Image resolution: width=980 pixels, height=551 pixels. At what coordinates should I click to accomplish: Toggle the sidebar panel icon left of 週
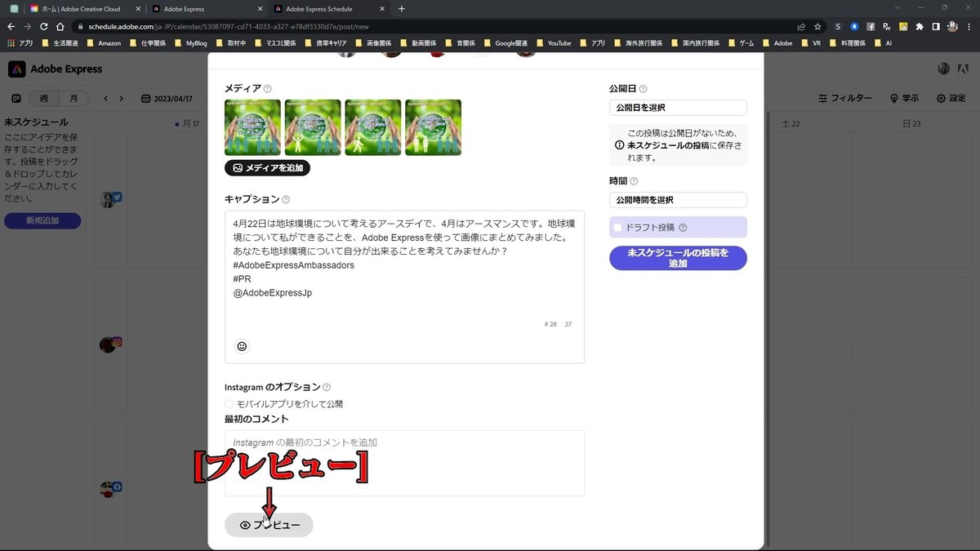click(x=16, y=99)
